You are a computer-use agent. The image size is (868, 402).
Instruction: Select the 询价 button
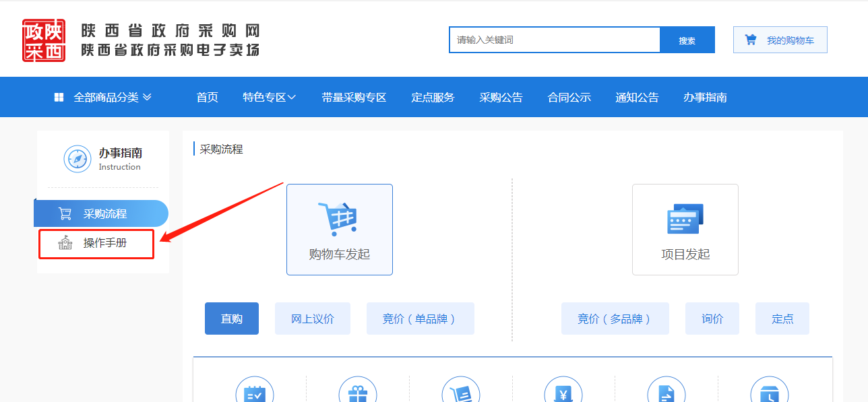coord(712,319)
